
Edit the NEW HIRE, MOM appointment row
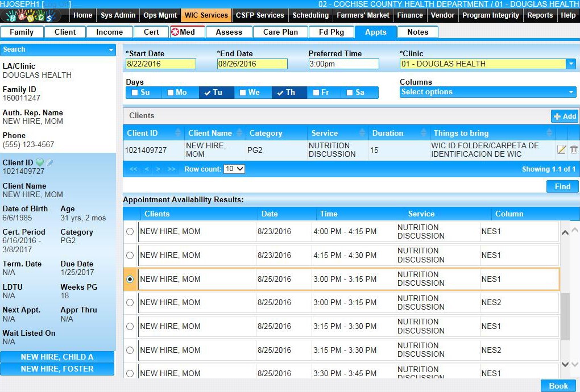(561, 149)
